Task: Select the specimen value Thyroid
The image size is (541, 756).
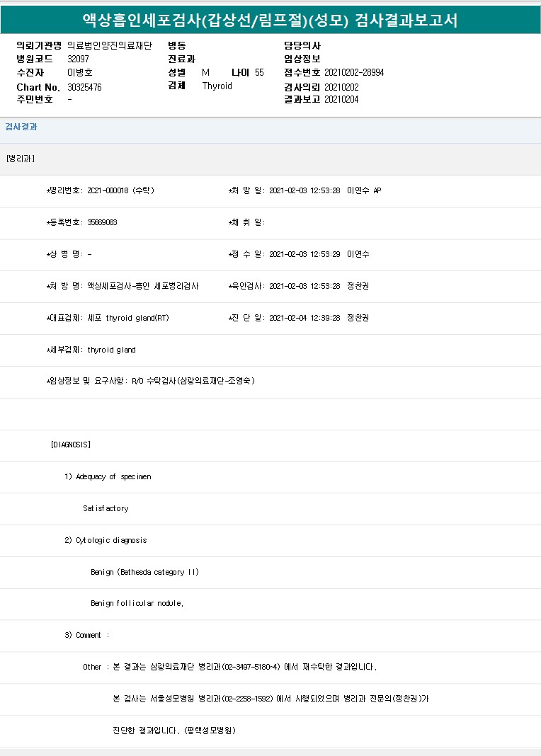Action: pyautogui.click(x=217, y=86)
